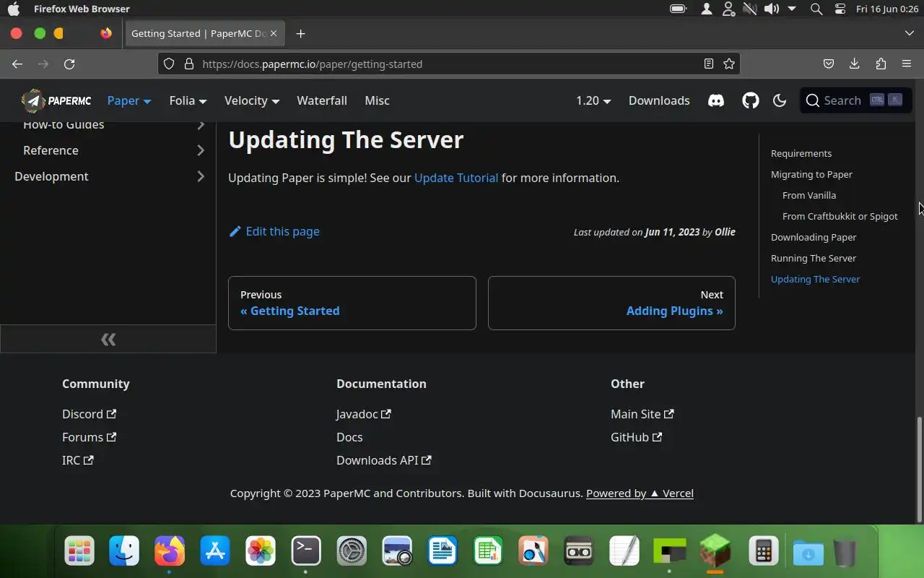This screenshot has height=578, width=924.
Task: Open the Forums footer link
Action: coord(89,437)
